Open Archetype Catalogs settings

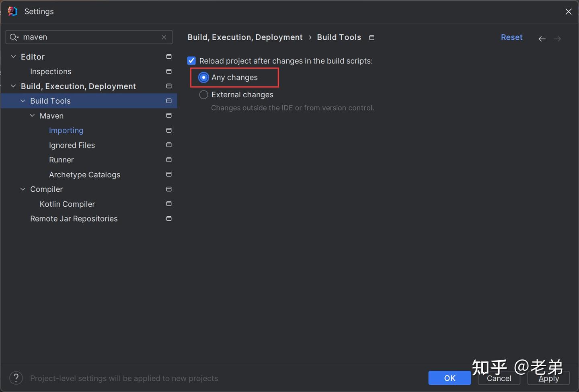point(85,175)
